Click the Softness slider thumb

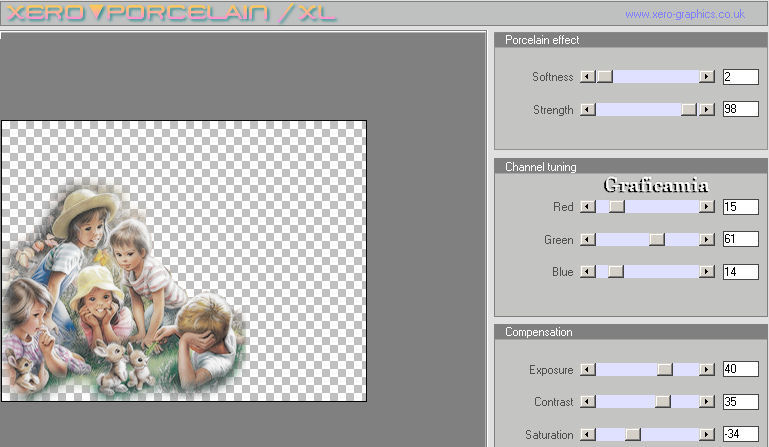pyautogui.click(x=605, y=77)
